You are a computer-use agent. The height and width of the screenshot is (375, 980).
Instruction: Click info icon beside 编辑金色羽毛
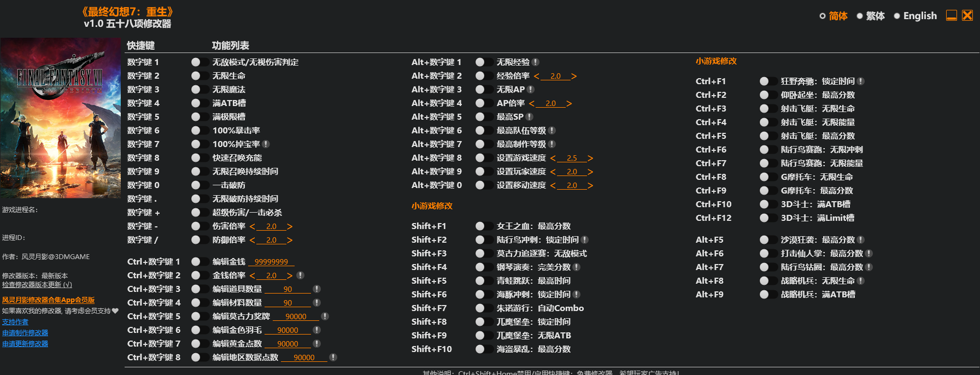tap(316, 330)
